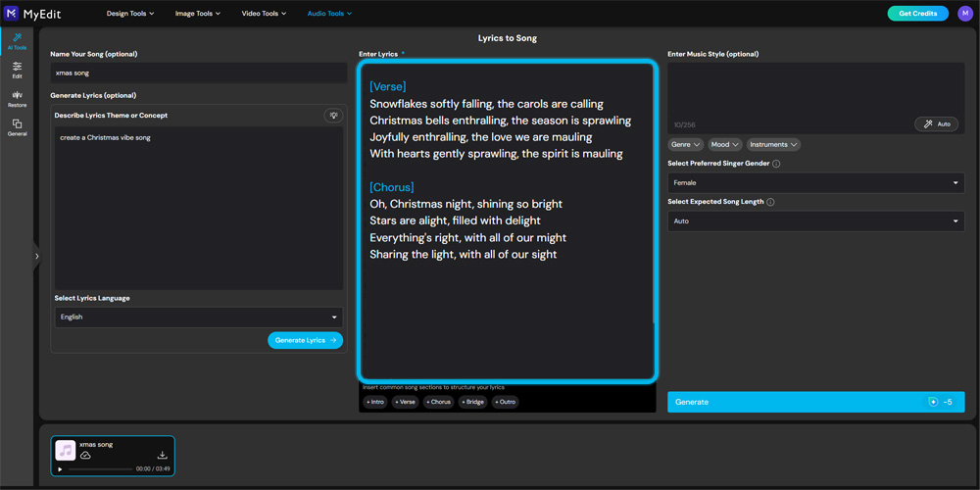The width and height of the screenshot is (980, 490).
Task: Expand the Instruments dropdown
Action: pos(774,144)
